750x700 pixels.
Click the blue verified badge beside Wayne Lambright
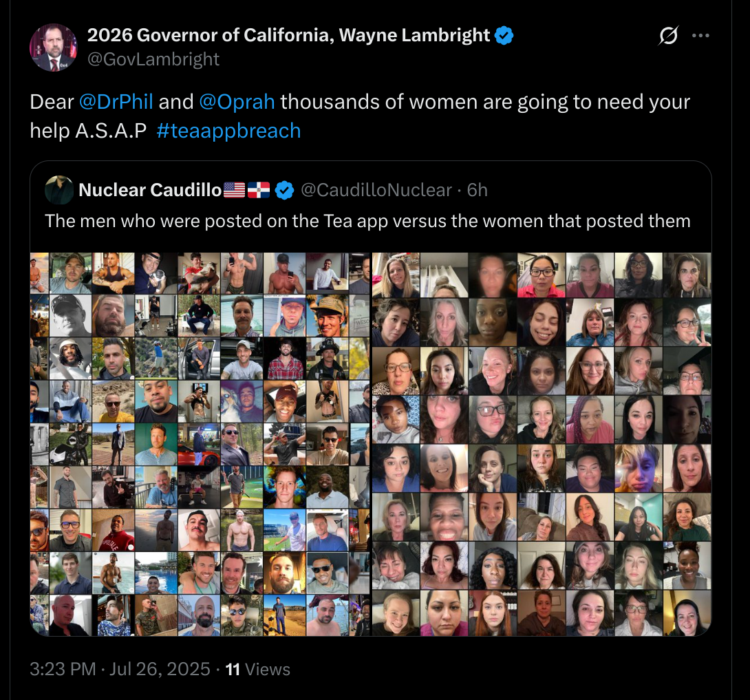504,35
